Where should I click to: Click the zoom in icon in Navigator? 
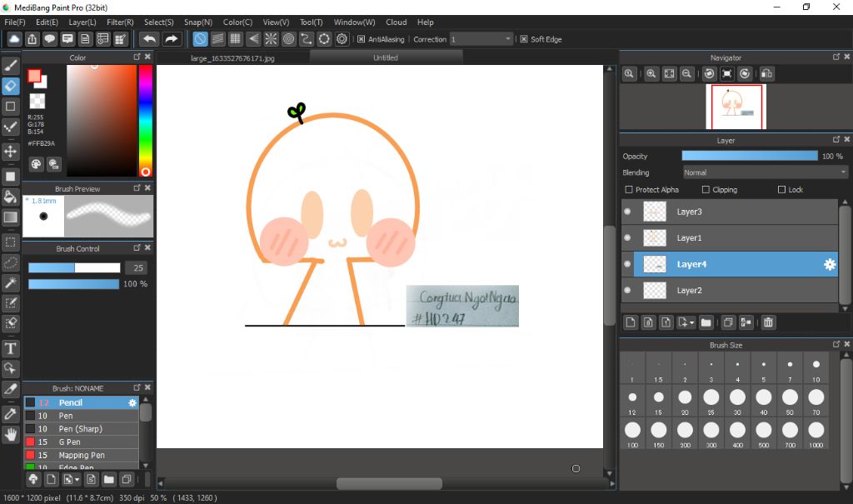pos(651,73)
